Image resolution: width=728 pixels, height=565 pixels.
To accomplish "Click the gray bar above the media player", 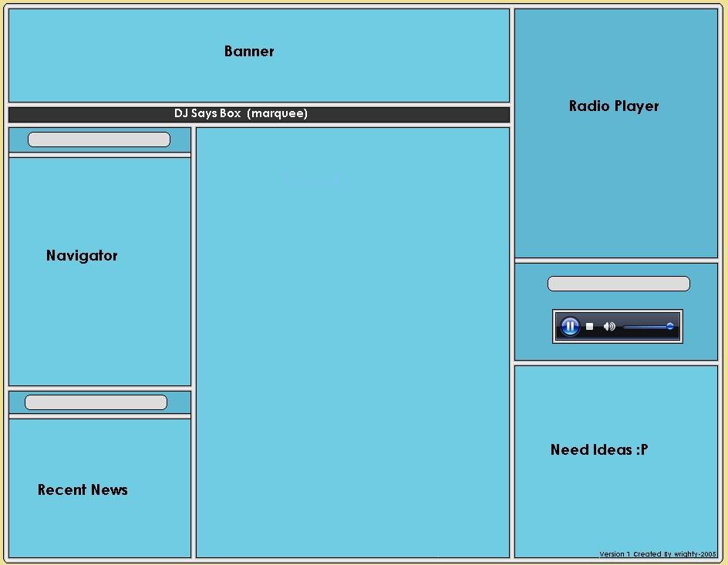I will tap(618, 284).
